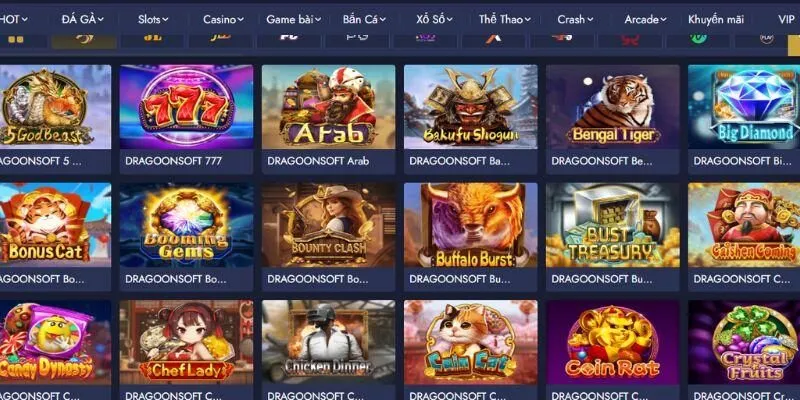Launch Chicken Dinner game icon

click(328, 342)
